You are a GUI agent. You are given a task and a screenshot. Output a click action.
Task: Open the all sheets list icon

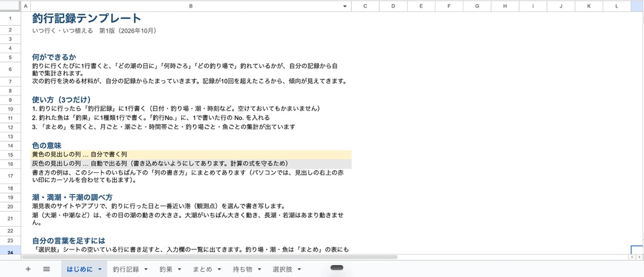point(47,269)
